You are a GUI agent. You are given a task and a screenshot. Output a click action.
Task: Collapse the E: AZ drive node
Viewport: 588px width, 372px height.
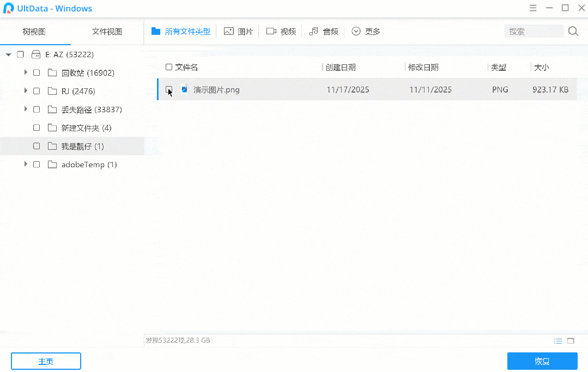coord(8,54)
